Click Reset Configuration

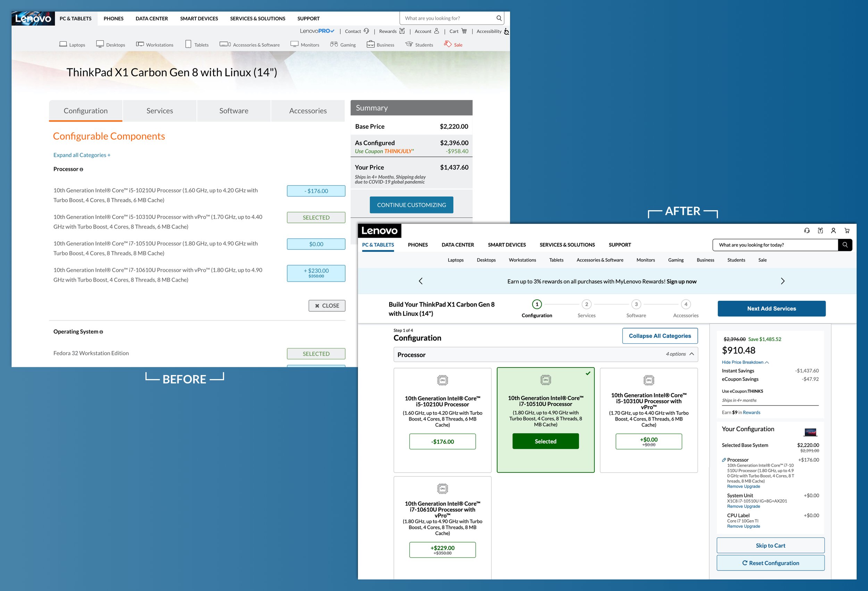[x=770, y=563]
